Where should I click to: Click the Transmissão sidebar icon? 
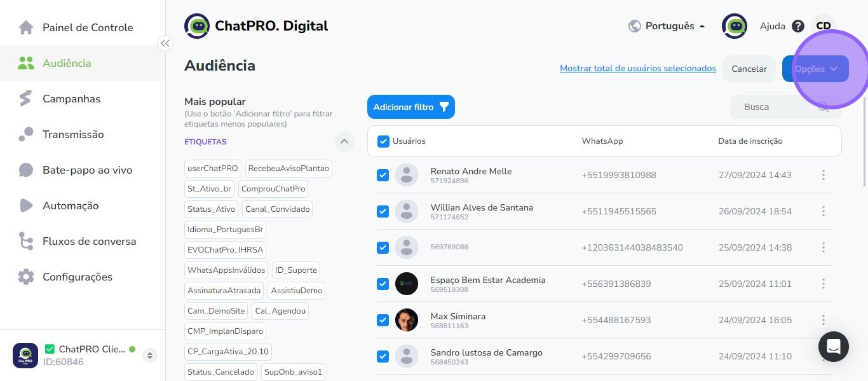25,134
